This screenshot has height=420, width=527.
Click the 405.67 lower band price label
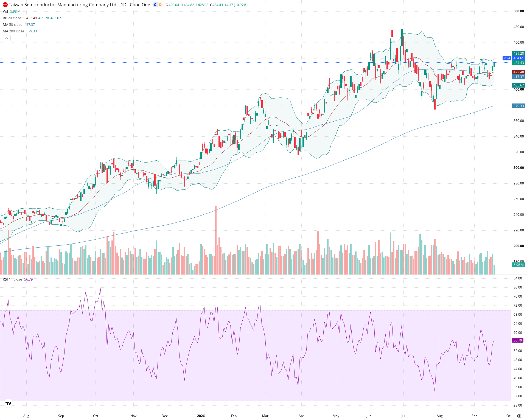point(518,85)
